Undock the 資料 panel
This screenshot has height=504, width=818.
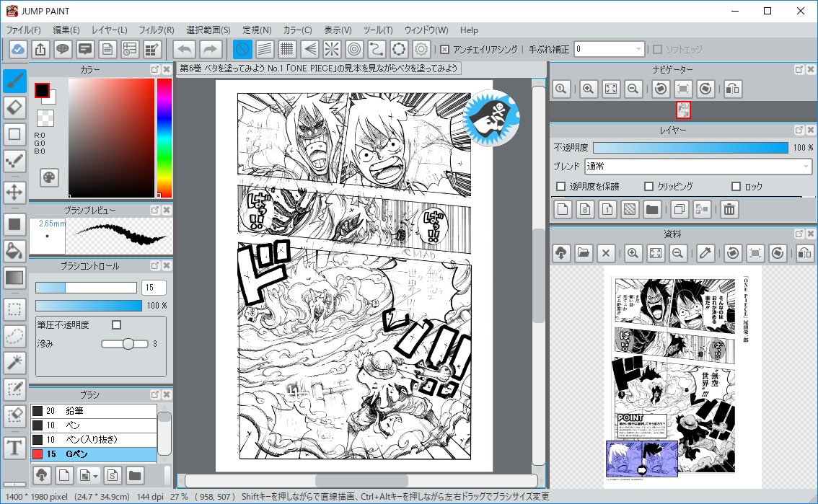point(799,234)
